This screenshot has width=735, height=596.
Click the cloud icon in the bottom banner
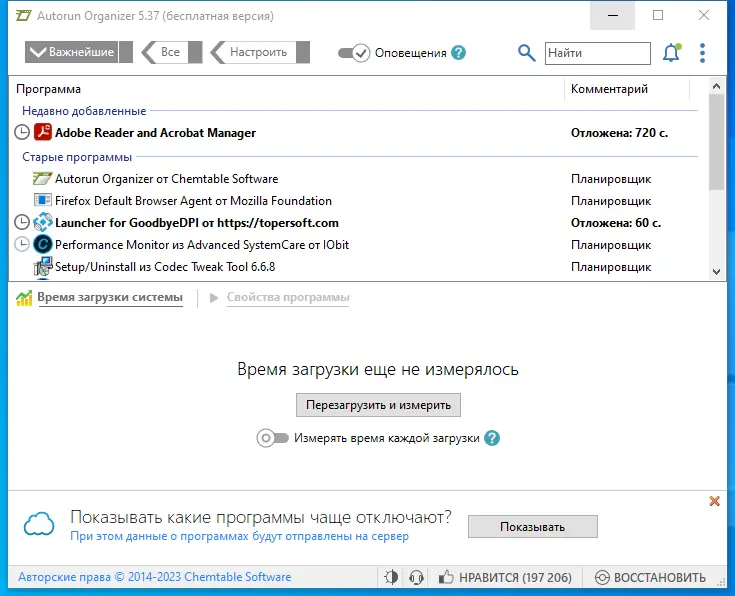[x=39, y=524]
